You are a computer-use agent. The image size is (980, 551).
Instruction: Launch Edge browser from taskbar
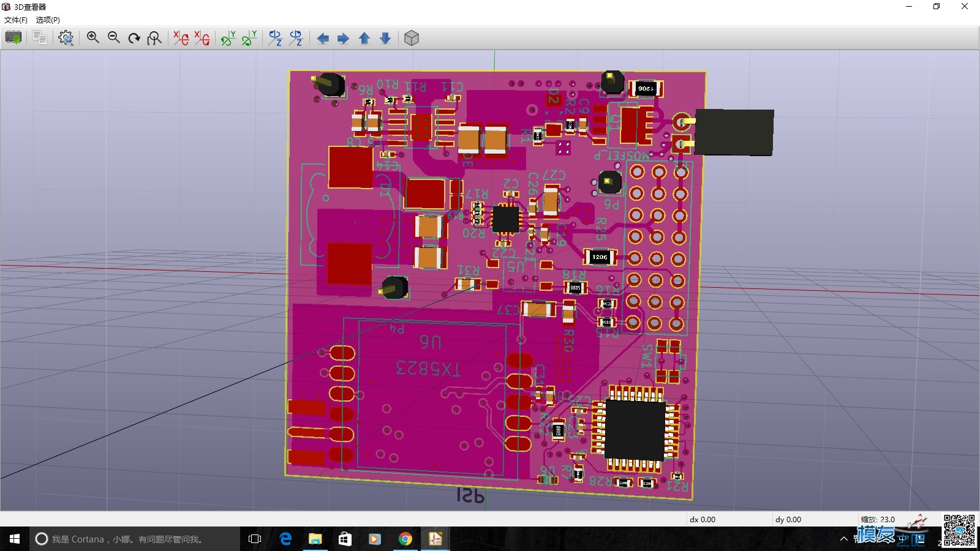click(285, 539)
